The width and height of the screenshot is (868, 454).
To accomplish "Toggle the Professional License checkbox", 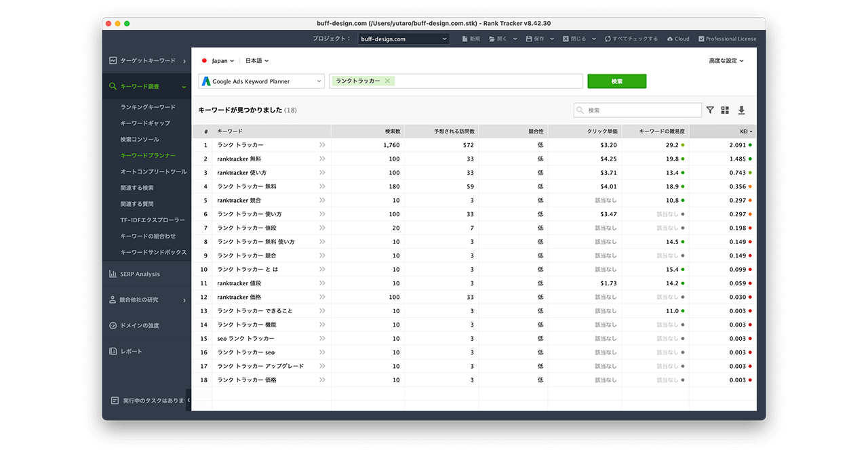I will (x=701, y=39).
